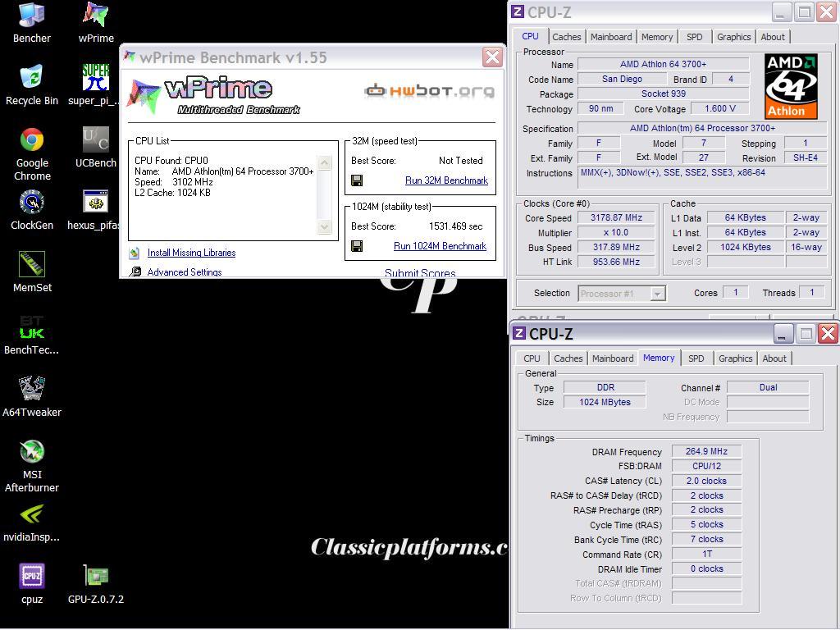The width and height of the screenshot is (840, 630).
Task: Open the SPD tab in upper CPU-Z
Action: coord(694,37)
